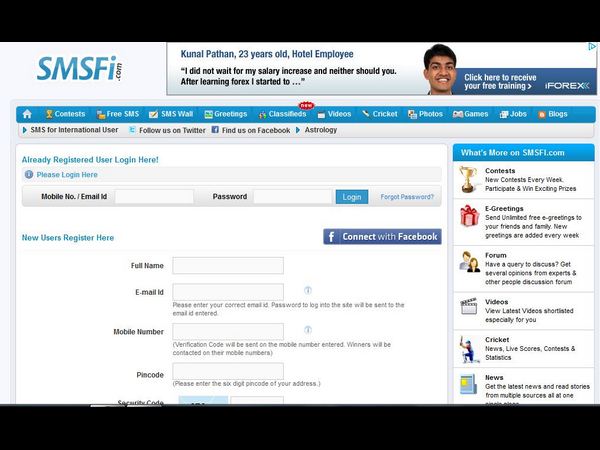Open the SMS Wall menu item

tap(171, 114)
